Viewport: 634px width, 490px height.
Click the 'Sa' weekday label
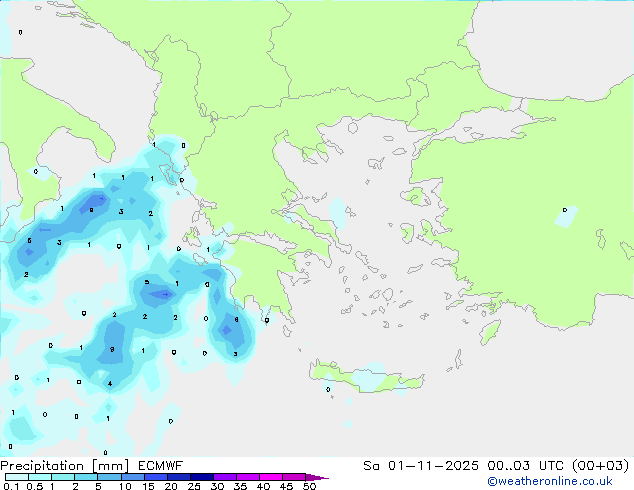point(371,466)
